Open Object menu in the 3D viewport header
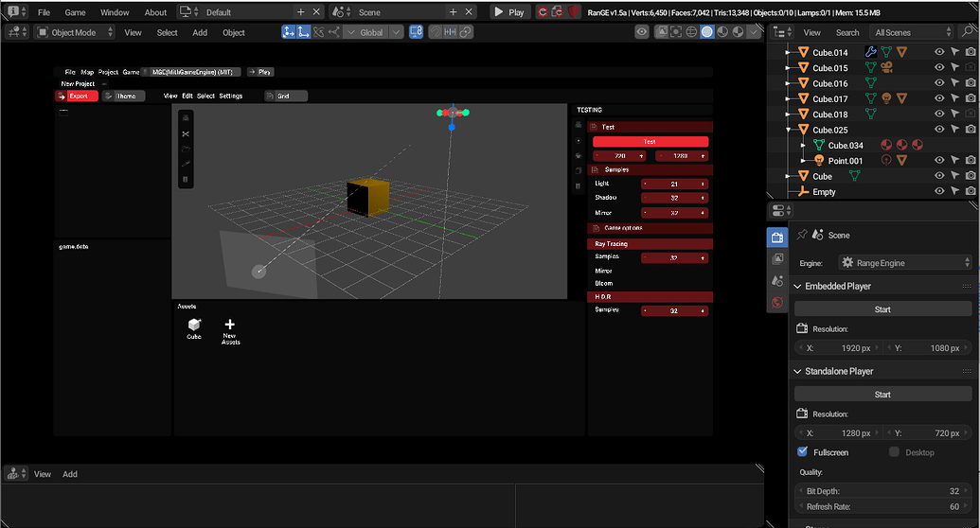 (234, 32)
